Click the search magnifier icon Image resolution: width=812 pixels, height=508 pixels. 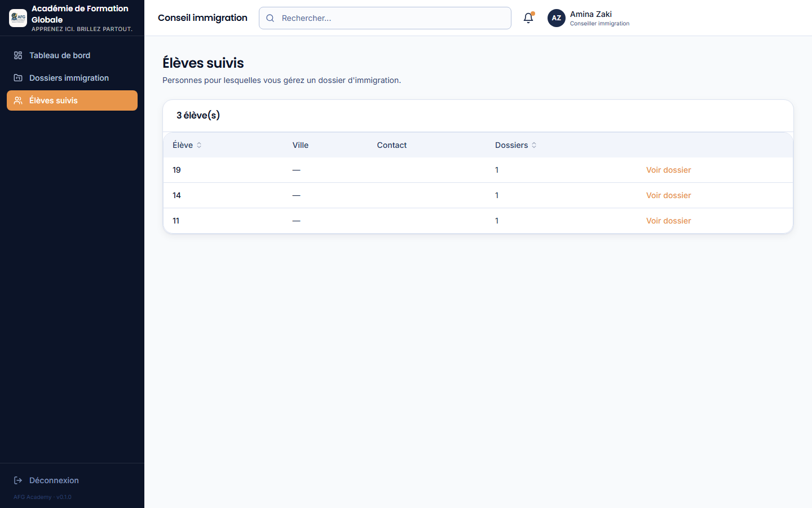click(270, 18)
